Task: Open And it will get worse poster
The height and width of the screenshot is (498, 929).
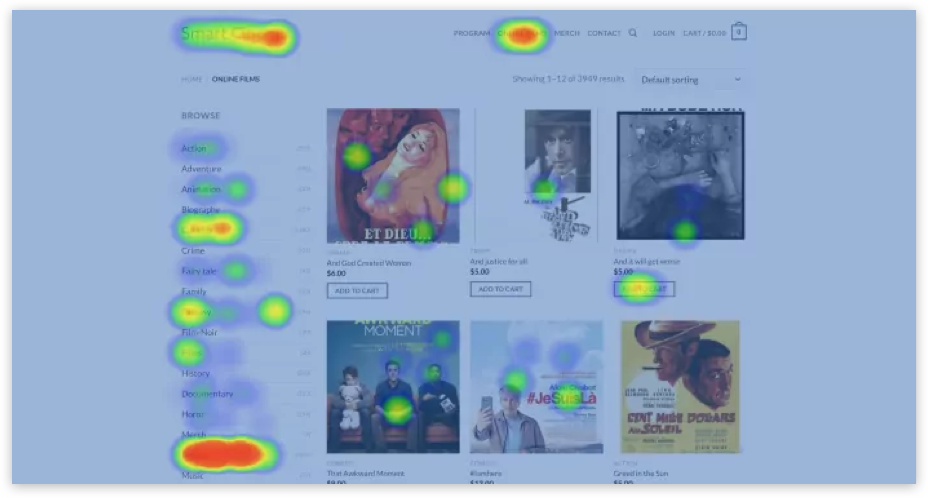Action: pyautogui.click(x=681, y=175)
